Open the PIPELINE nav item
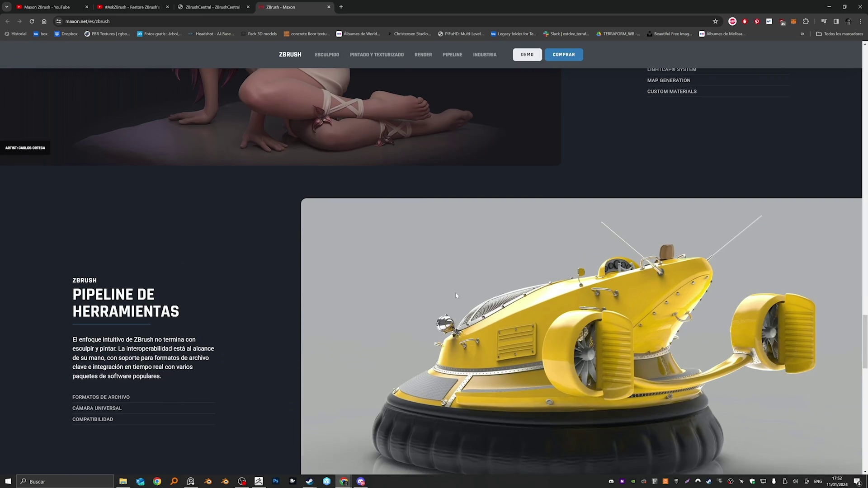This screenshot has width=868, height=488. click(x=452, y=55)
